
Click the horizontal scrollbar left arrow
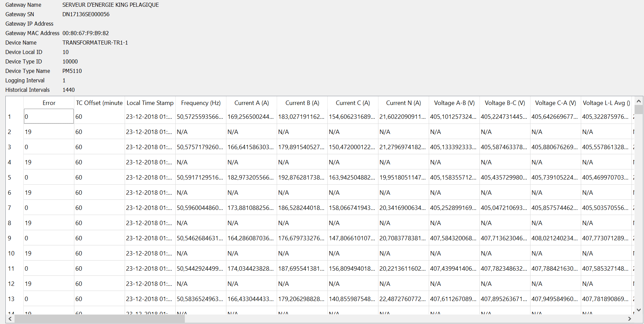(x=10, y=319)
